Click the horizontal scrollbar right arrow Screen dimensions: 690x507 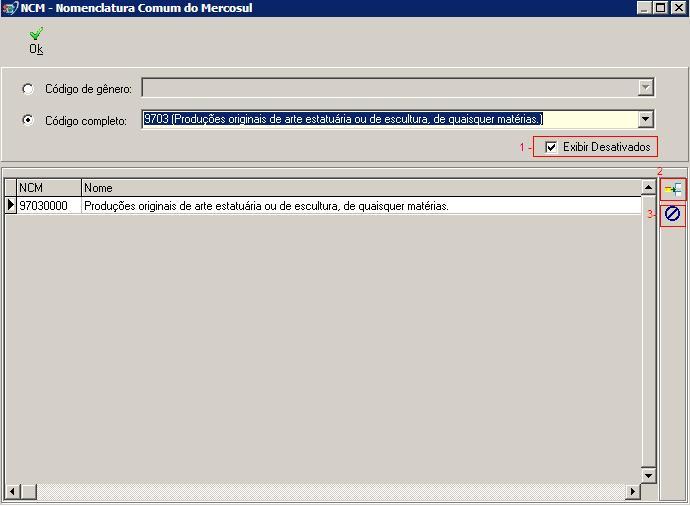click(x=632, y=491)
